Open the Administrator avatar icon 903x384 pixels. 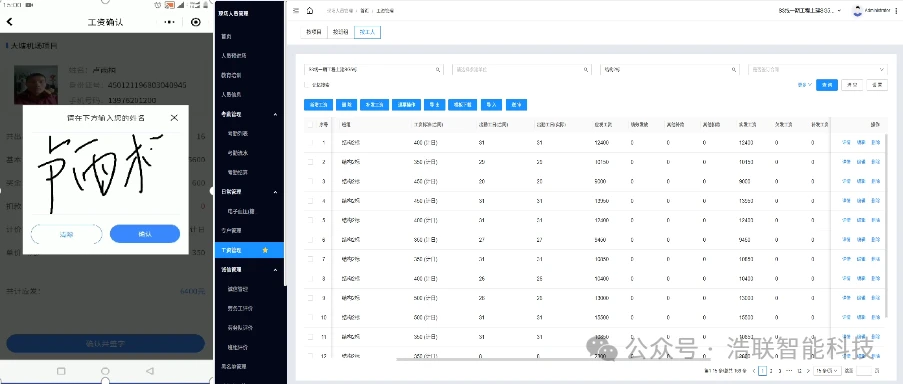coord(858,11)
